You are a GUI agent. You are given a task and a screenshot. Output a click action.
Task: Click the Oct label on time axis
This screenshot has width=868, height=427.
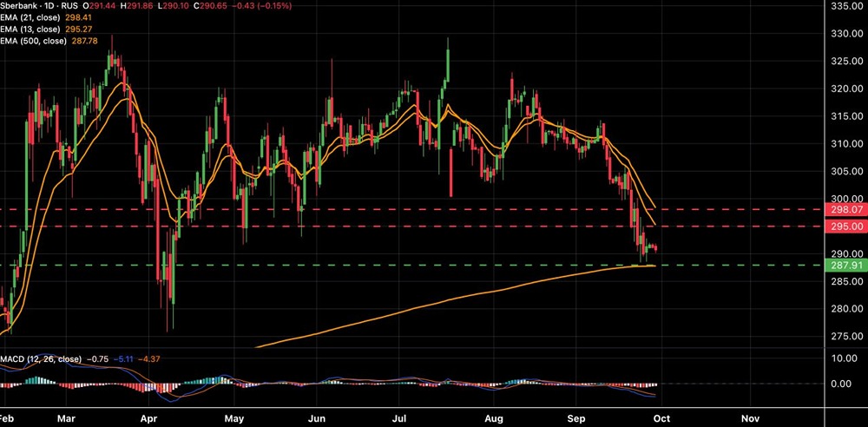[x=661, y=418]
